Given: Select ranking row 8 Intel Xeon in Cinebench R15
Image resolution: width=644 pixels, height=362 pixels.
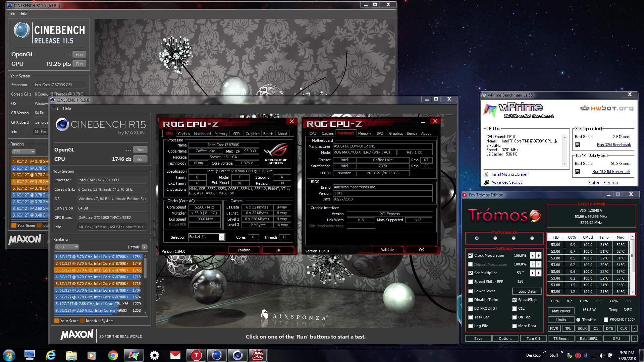Looking at the screenshot, I should click(98, 304).
